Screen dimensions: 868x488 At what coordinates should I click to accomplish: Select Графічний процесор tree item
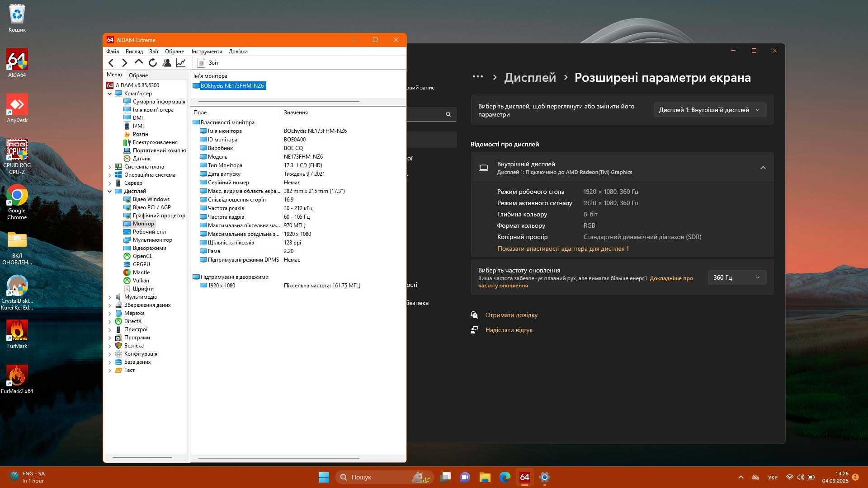point(159,216)
